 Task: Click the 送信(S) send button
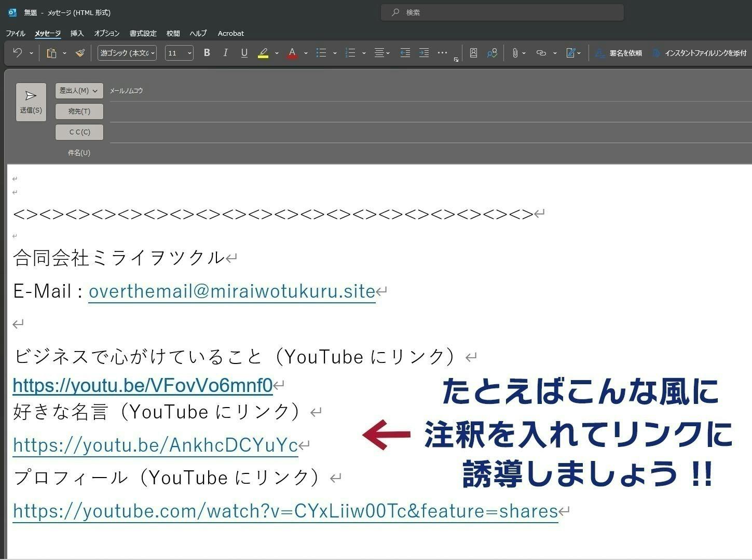click(x=31, y=102)
